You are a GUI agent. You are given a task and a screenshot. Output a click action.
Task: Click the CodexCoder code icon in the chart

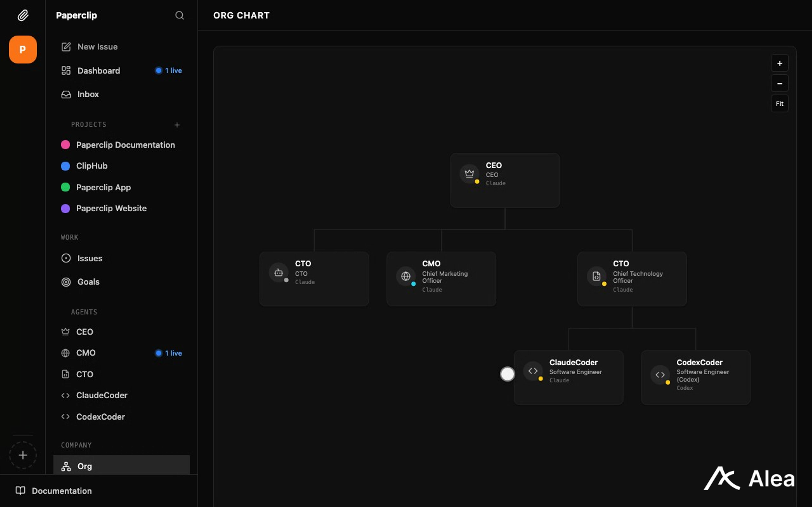(660, 375)
